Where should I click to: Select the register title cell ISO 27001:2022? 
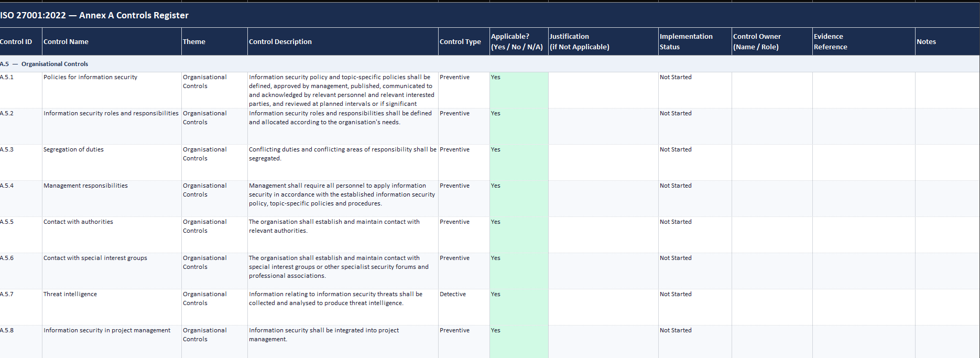pos(490,15)
